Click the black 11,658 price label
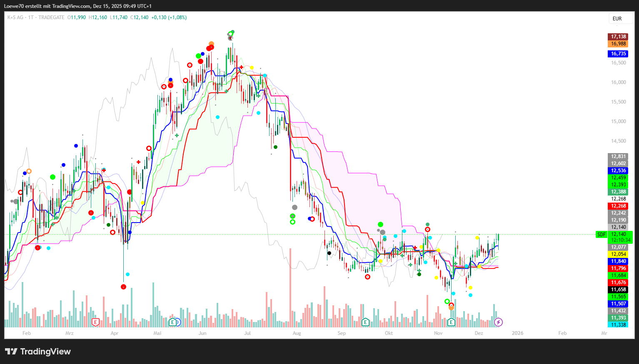Image resolution: width=639 pixels, height=364 pixels. tap(618, 290)
